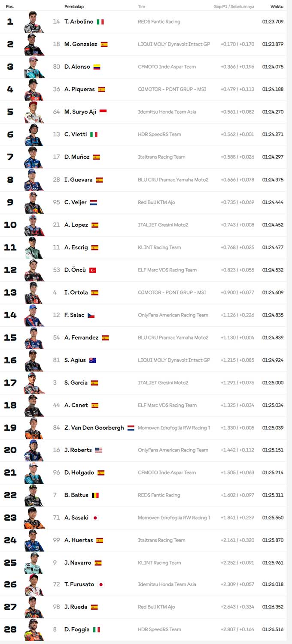This screenshot has height=644, width=292.
Task: Open C. Vietti rider name link
Action: [76, 135]
